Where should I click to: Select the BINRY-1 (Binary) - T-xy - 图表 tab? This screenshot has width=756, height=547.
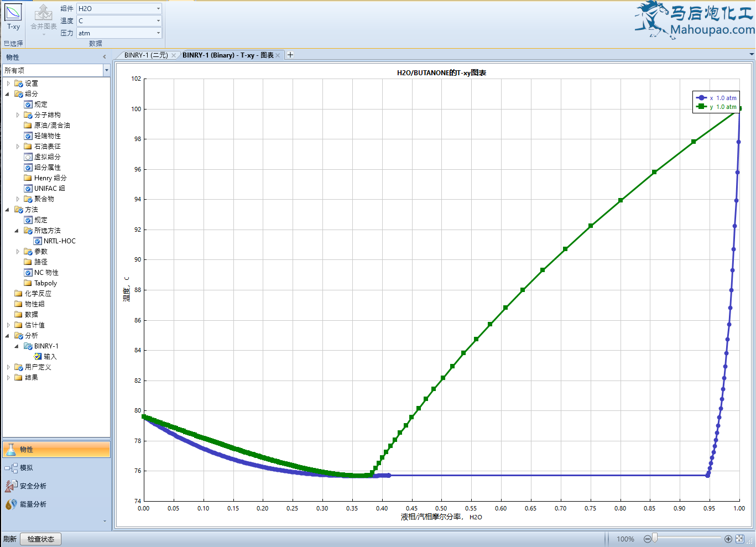228,55
